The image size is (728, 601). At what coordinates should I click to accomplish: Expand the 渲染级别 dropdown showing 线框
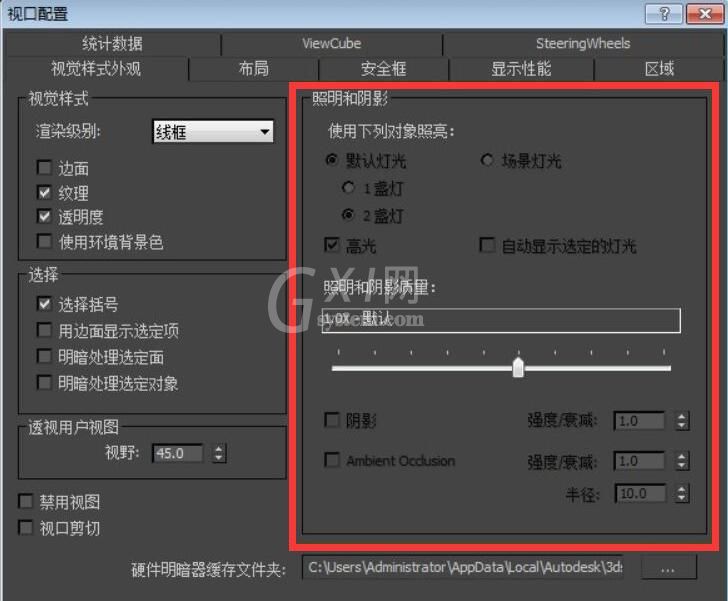click(x=213, y=132)
